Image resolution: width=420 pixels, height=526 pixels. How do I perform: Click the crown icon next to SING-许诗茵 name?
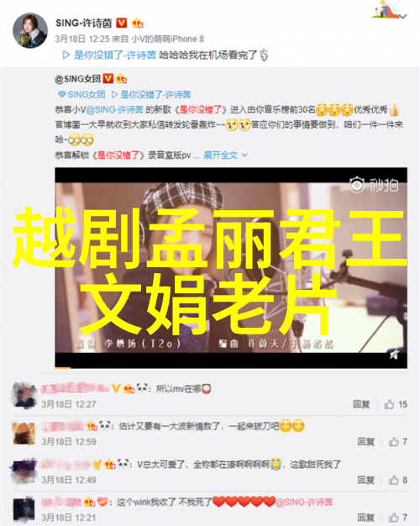click(x=138, y=23)
